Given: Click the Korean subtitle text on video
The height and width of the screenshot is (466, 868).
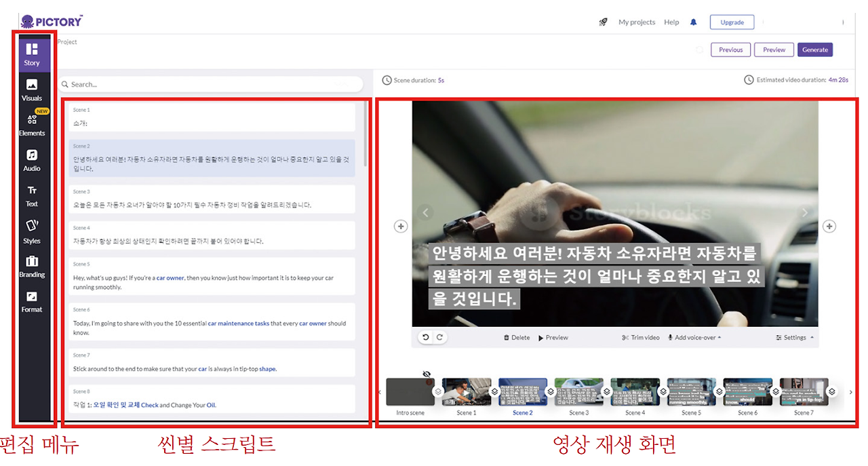Looking at the screenshot, I should [x=595, y=276].
